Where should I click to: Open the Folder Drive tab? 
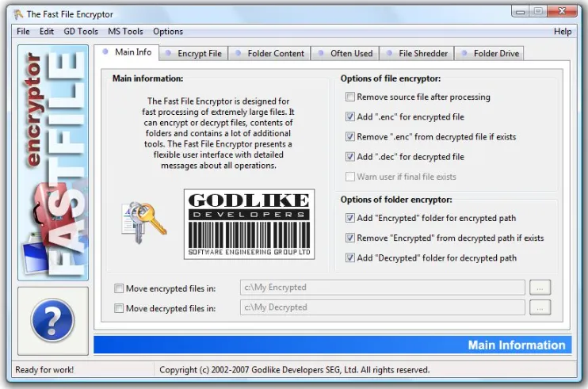click(490, 54)
